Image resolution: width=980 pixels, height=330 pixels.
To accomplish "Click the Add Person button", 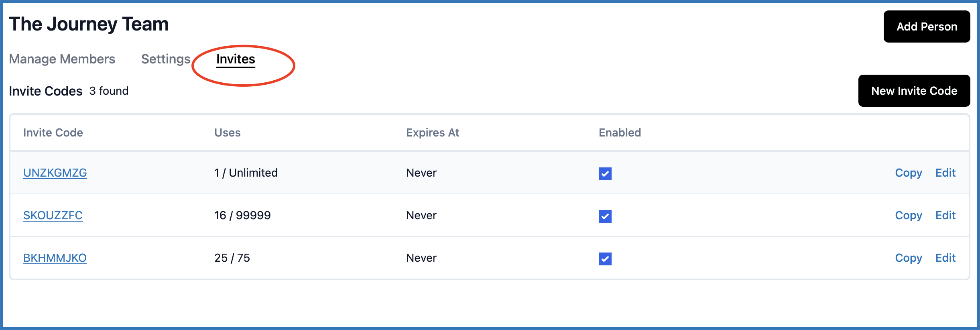I will (926, 26).
